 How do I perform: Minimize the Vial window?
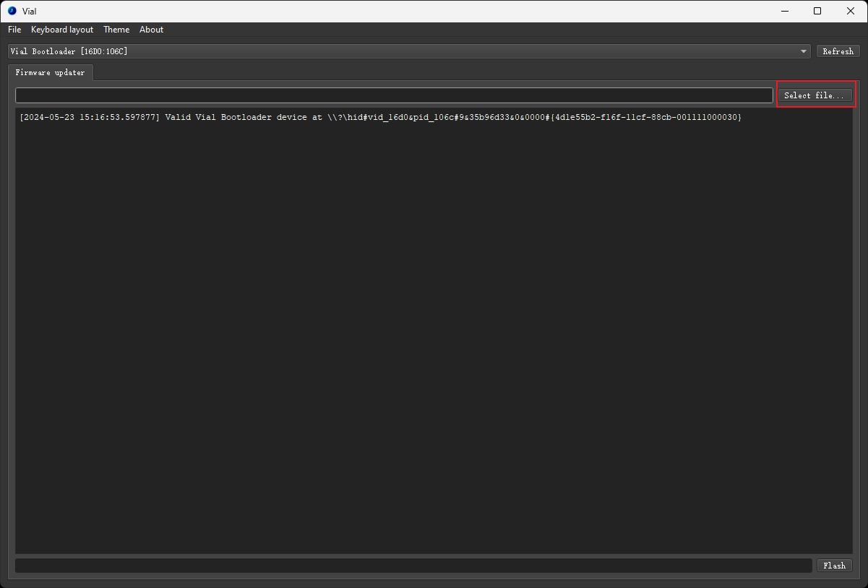[x=785, y=11]
